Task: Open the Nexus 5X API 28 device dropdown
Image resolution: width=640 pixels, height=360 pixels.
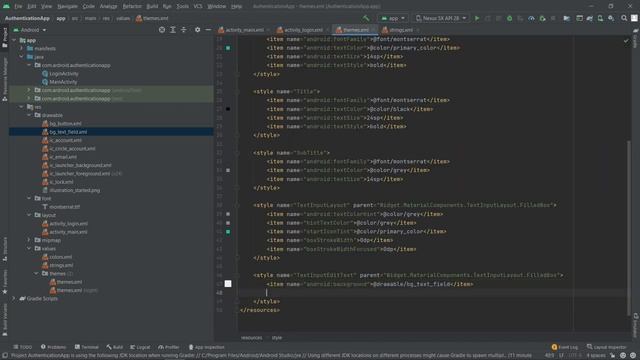Action: (x=441, y=18)
